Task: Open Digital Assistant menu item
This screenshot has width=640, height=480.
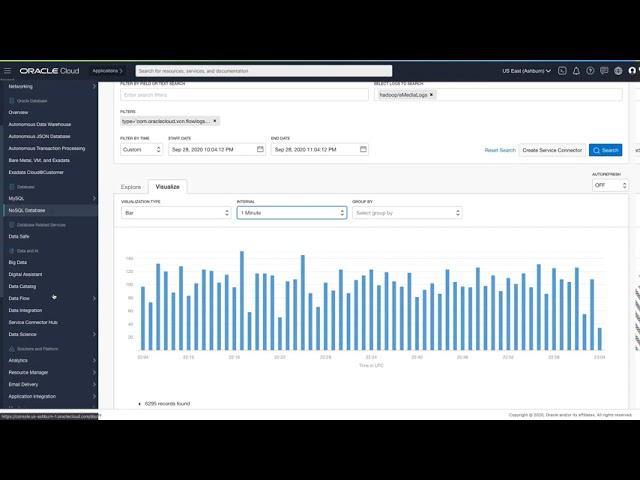Action: (x=25, y=274)
